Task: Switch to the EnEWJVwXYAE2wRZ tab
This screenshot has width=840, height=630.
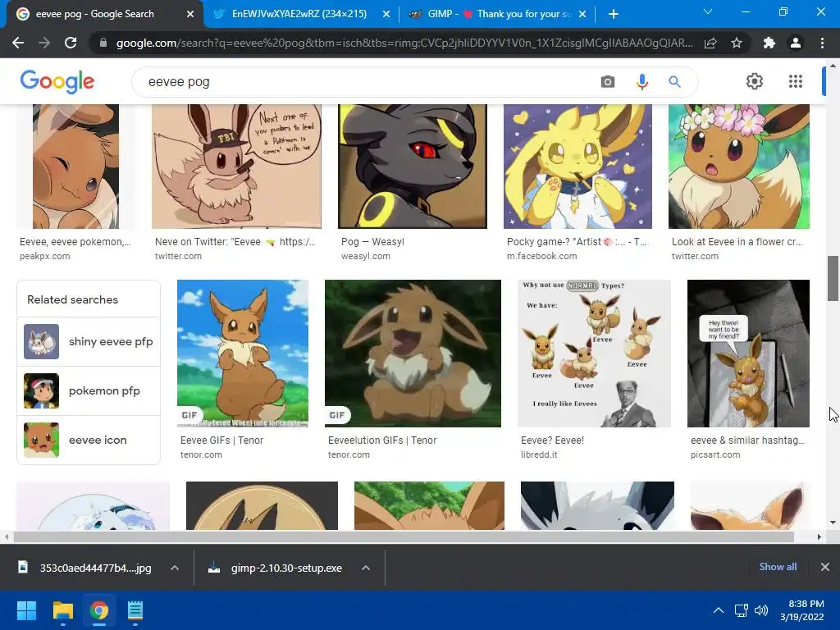Action: 299,14
